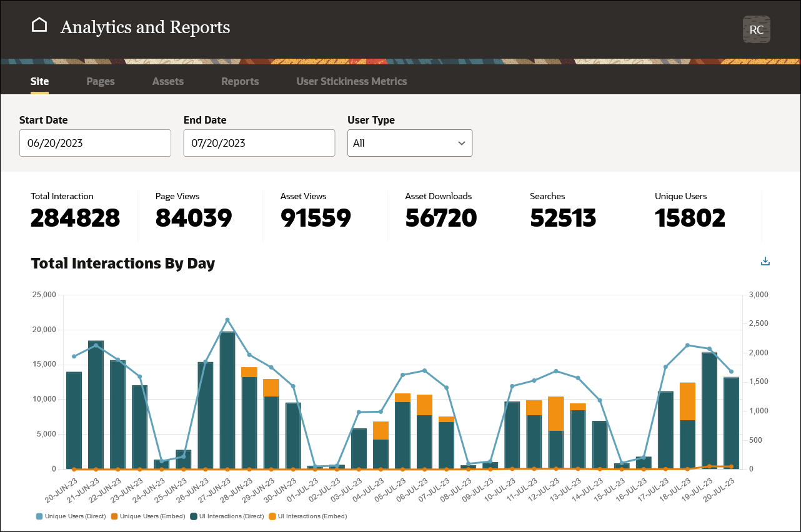
Task: Switch to the Pages tab
Action: pyautogui.click(x=100, y=81)
